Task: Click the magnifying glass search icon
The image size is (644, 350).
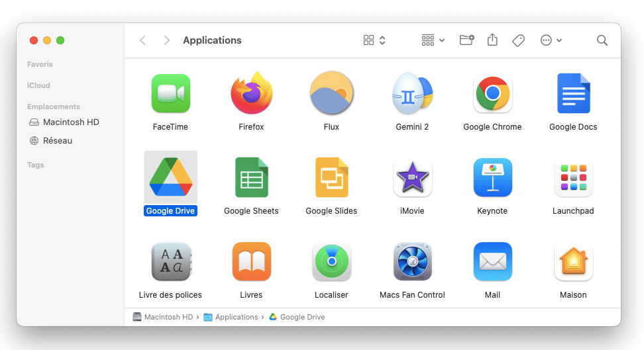Action: tap(602, 40)
